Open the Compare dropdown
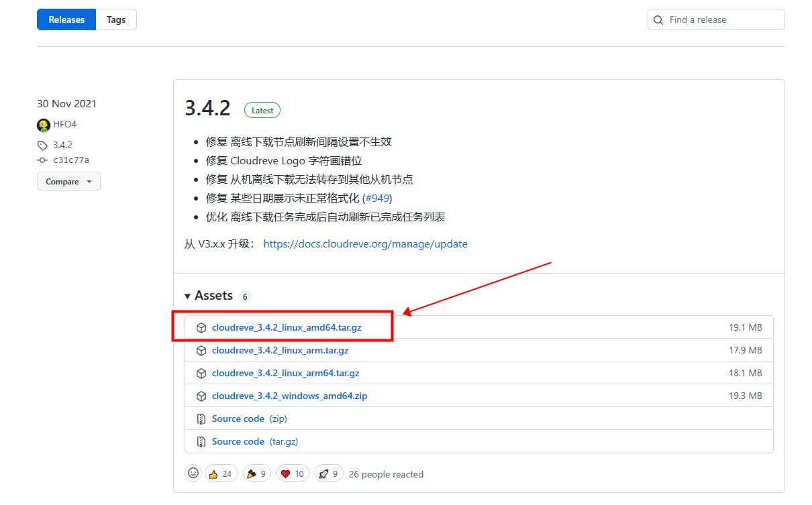Image resolution: width=812 pixels, height=505 pixels. click(x=68, y=182)
